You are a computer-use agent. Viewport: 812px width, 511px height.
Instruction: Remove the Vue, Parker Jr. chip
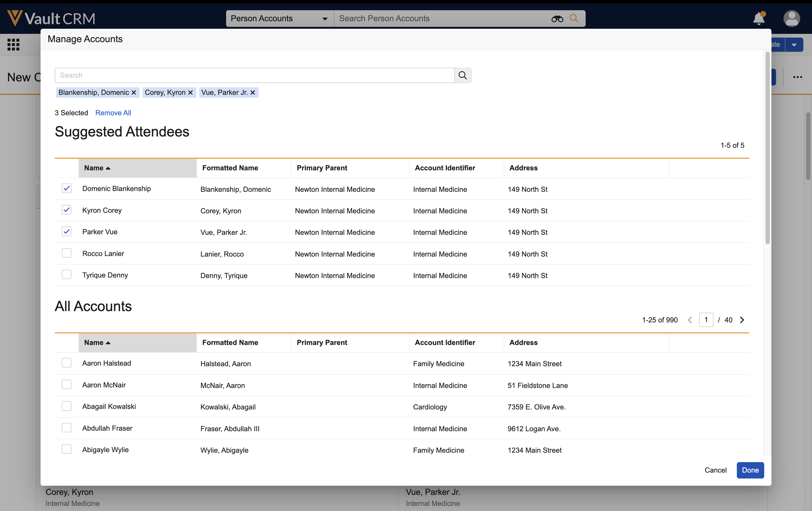click(253, 92)
